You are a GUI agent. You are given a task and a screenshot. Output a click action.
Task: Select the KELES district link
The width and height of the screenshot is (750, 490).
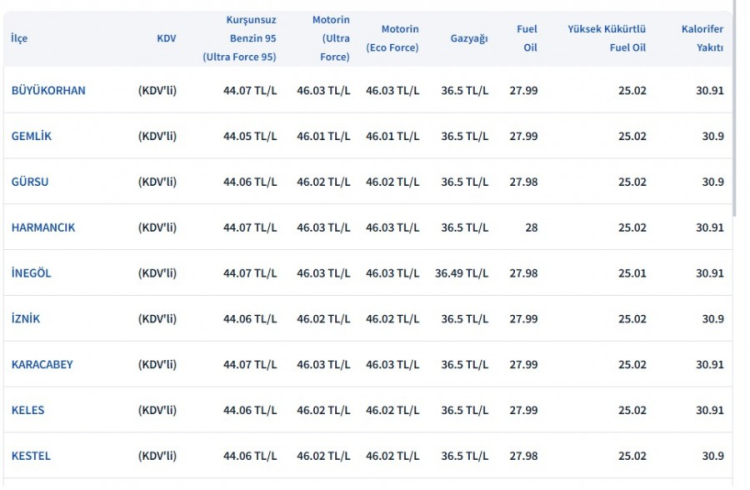click(x=28, y=410)
